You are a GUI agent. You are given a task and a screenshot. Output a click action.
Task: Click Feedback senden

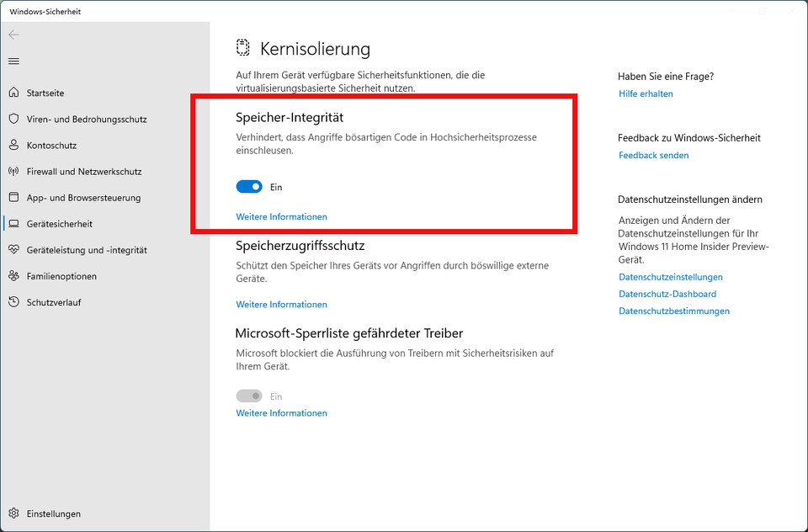point(653,155)
